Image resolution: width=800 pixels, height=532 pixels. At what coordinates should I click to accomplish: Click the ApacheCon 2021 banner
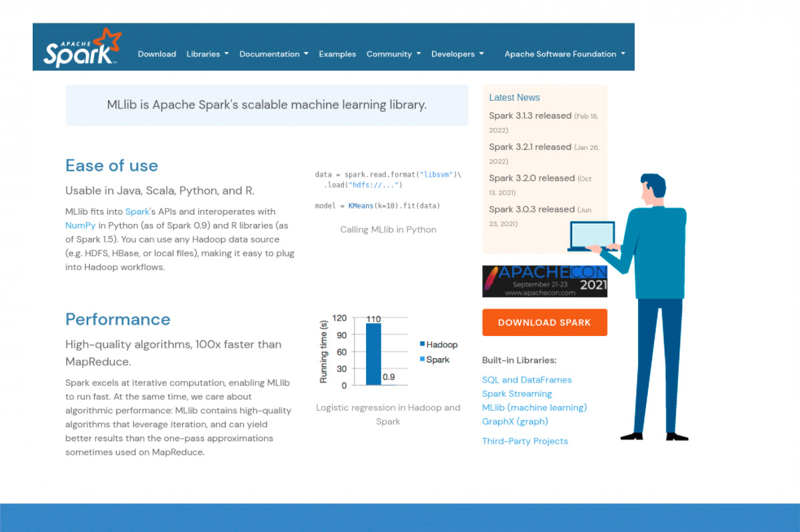[x=545, y=281]
